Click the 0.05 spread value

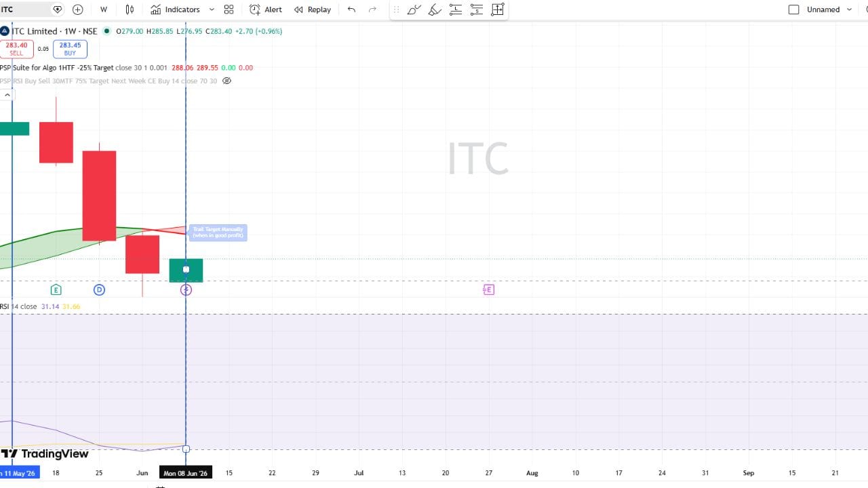[43, 49]
